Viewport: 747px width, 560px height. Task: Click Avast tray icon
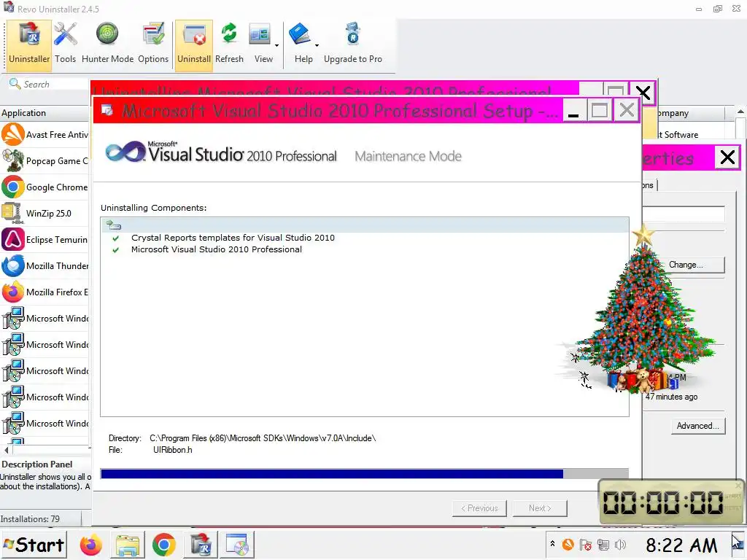tap(568, 544)
